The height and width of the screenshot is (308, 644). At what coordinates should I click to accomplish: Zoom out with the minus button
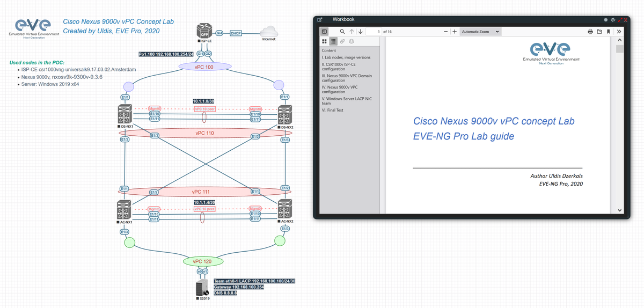click(446, 32)
